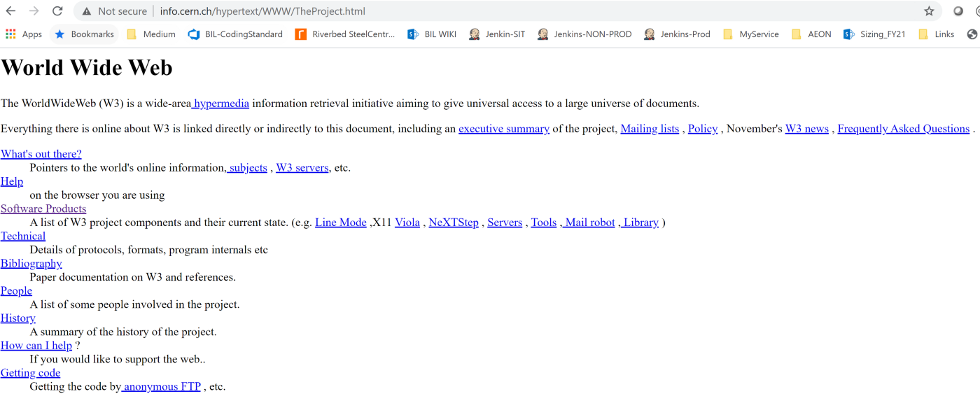The height and width of the screenshot is (401, 980).
Task: Open the Medium bookmark folder
Action: pos(151,34)
